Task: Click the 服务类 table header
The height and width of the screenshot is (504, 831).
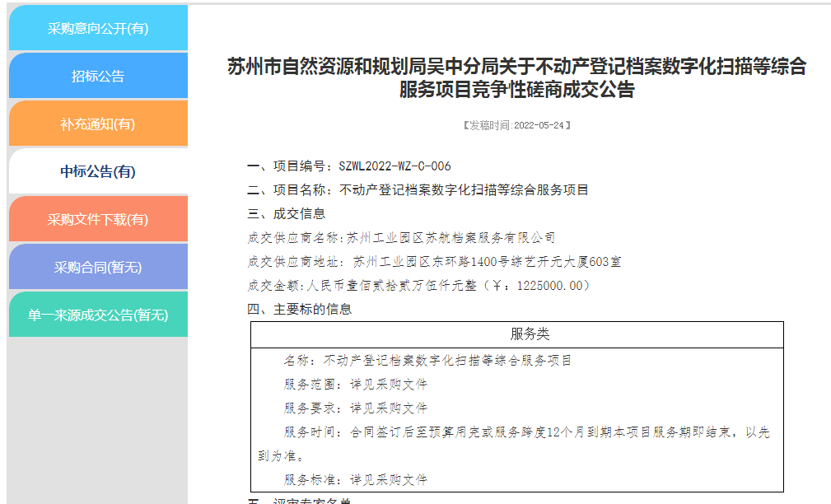Action: click(516, 334)
